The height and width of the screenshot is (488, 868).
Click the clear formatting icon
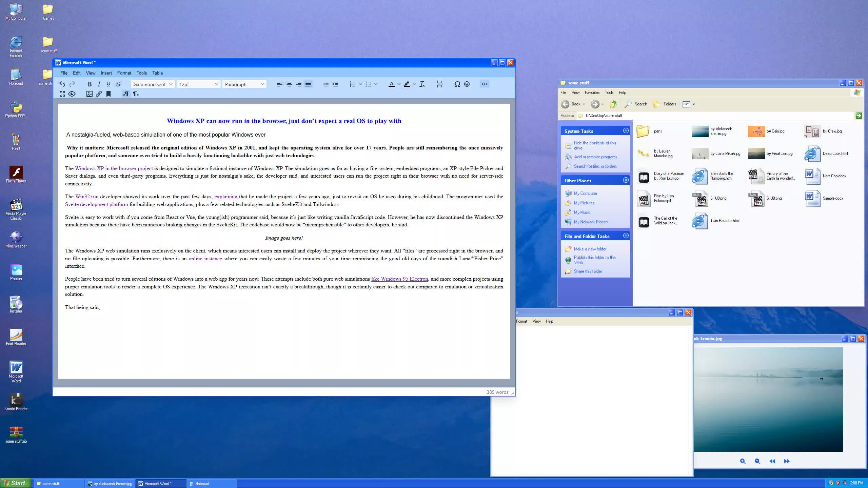coord(422,84)
